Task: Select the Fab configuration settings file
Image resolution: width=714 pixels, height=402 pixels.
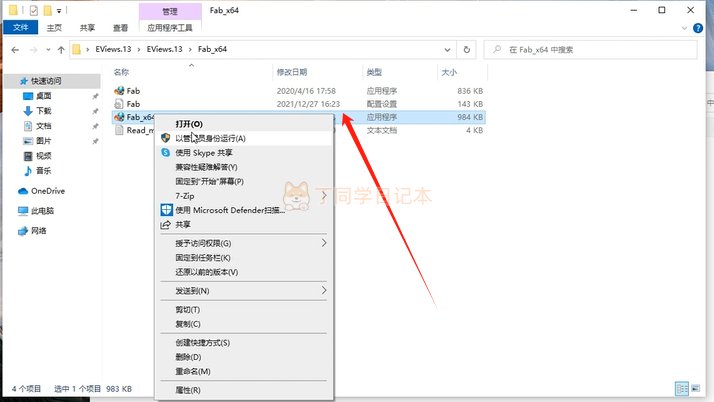Action: click(298, 104)
